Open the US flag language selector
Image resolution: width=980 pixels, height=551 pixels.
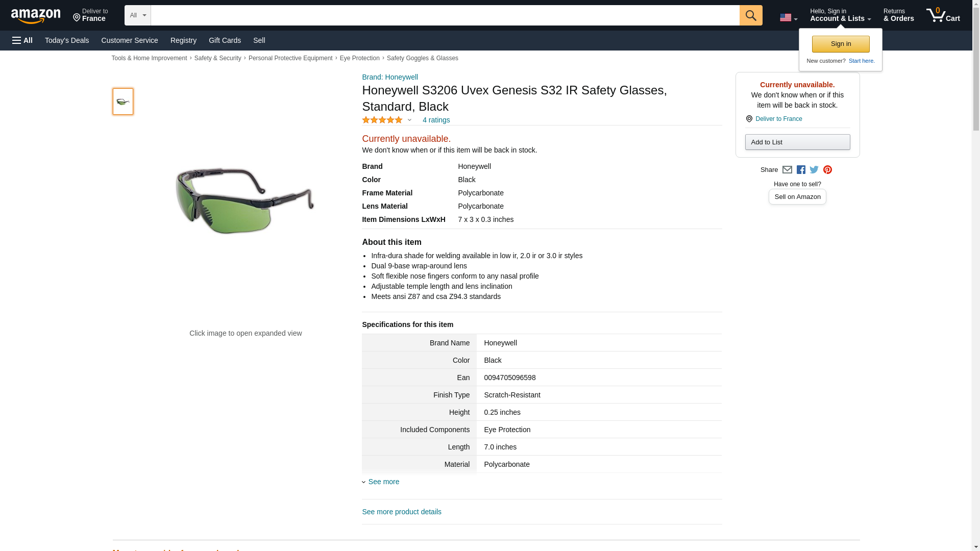789,17
